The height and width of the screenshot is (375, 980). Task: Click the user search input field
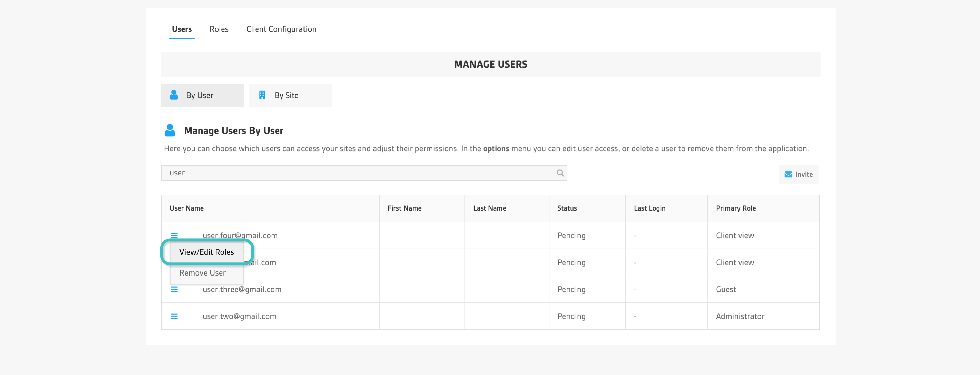364,173
